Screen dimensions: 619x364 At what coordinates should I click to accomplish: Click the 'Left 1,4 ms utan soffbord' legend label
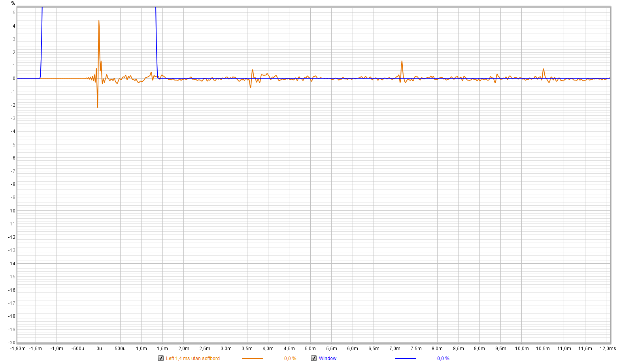pos(192,358)
